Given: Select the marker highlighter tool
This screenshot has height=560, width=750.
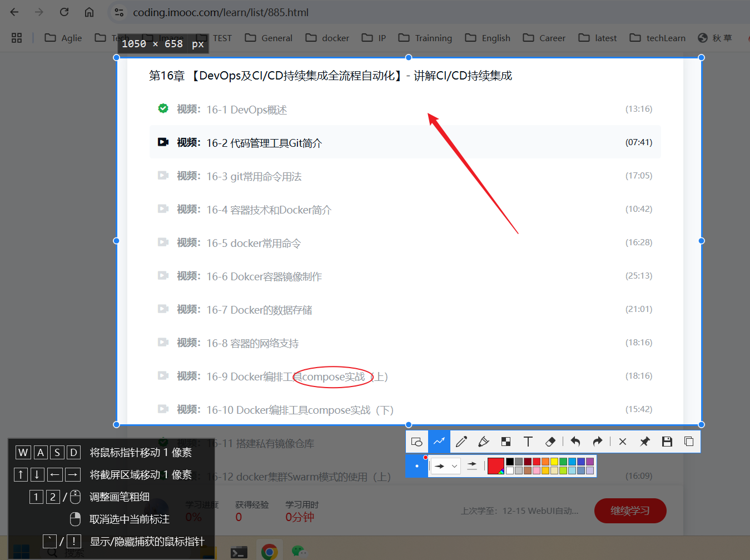Looking at the screenshot, I should [x=484, y=442].
